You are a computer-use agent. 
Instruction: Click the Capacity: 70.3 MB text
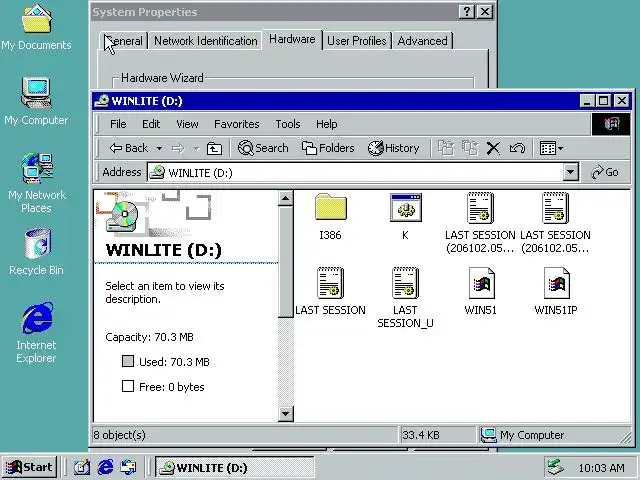point(149,337)
